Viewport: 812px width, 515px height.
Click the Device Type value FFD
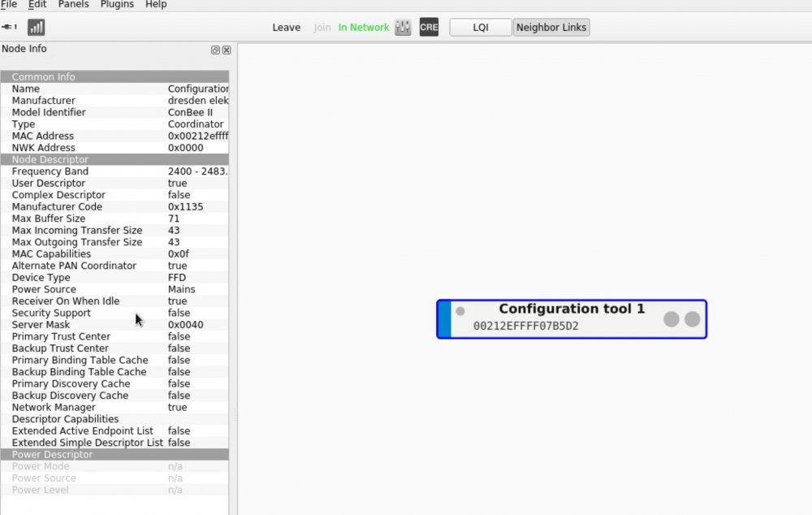(x=176, y=278)
